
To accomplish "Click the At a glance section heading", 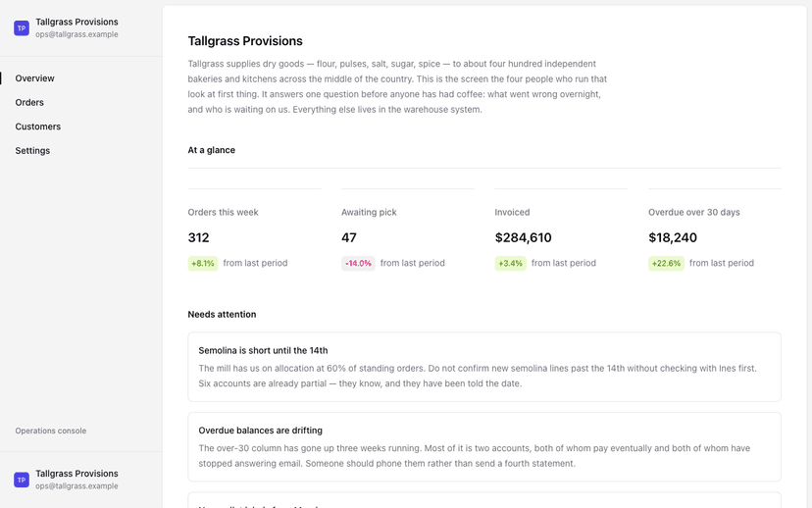I will pyautogui.click(x=211, y=150).
